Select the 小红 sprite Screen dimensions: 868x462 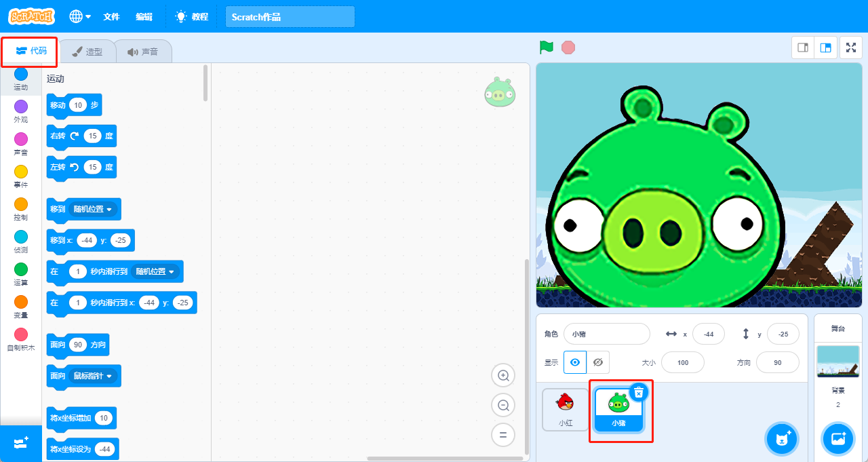pyautogui.click(x=566, y=409)
